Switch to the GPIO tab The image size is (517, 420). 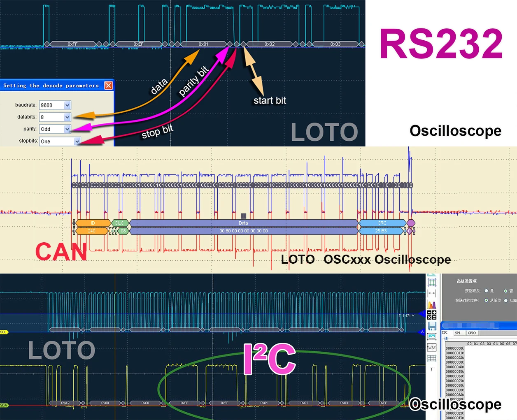coord(472,333)
